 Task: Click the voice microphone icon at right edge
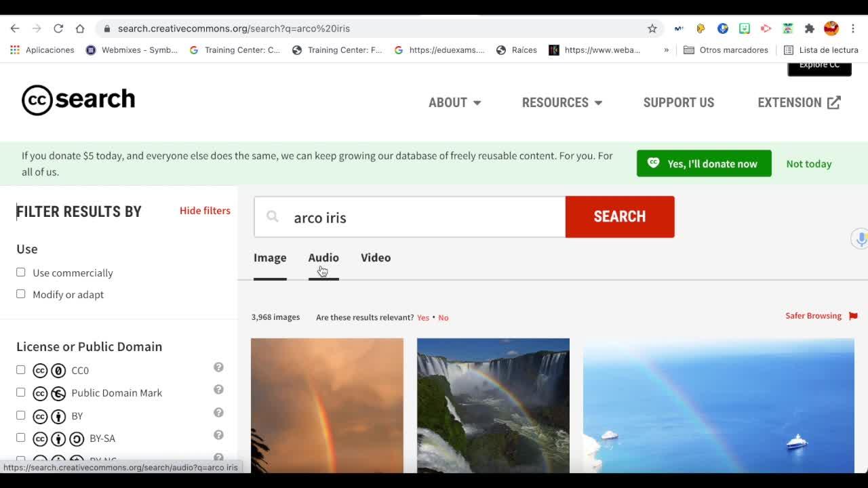point(861,239)
